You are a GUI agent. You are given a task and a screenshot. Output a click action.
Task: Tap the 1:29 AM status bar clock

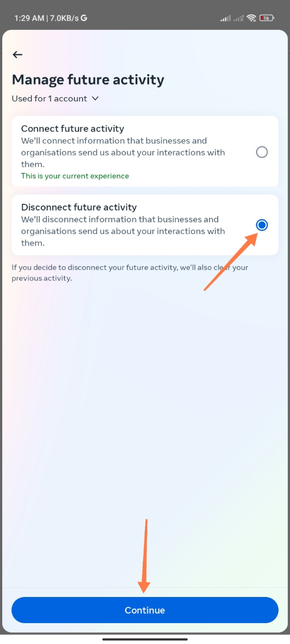[29, 18]
